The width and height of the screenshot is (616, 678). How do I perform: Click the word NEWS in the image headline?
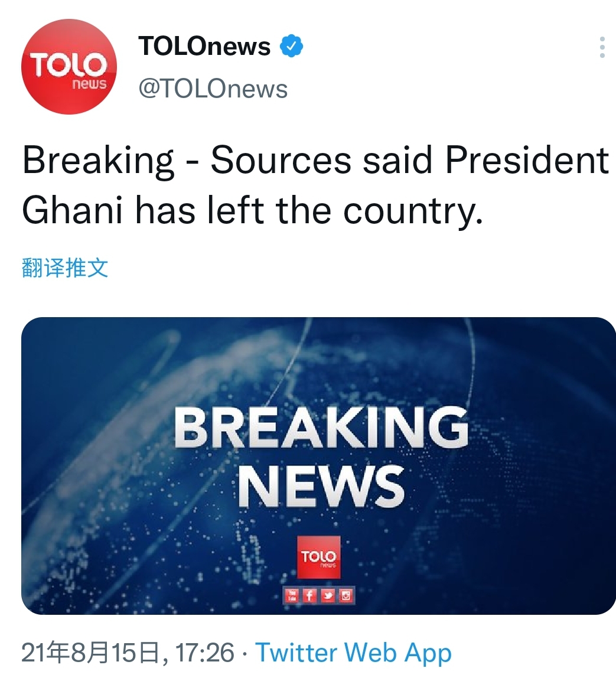coord(321,485)
